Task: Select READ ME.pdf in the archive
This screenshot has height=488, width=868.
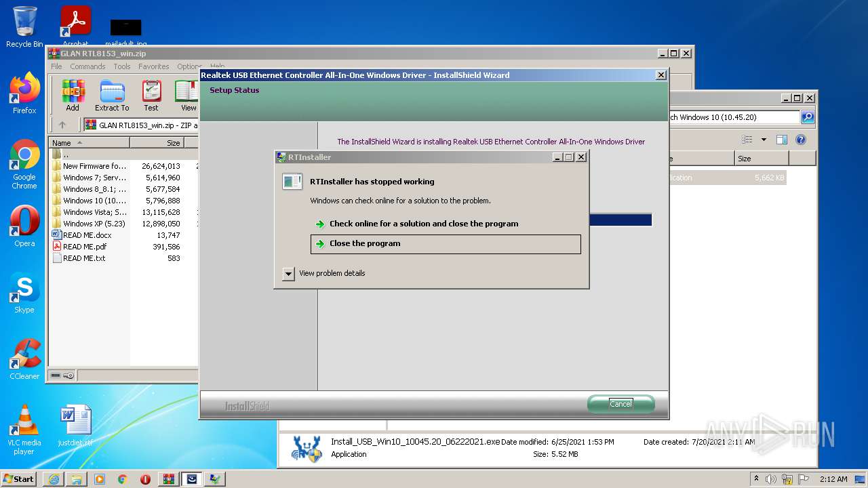Action: (124, 247)
